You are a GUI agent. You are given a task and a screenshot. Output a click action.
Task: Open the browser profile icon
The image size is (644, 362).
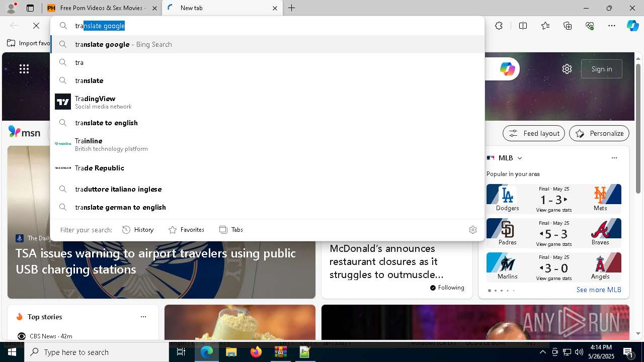(11, 8)
